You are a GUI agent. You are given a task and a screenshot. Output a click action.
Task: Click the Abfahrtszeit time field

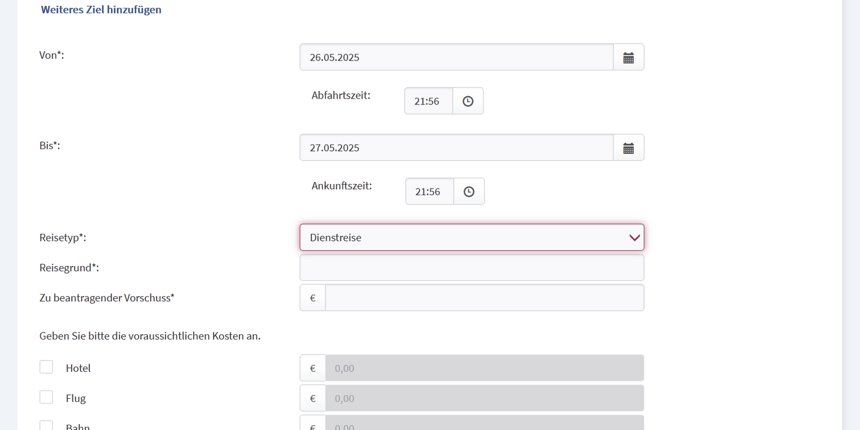(x=428, y=101)
